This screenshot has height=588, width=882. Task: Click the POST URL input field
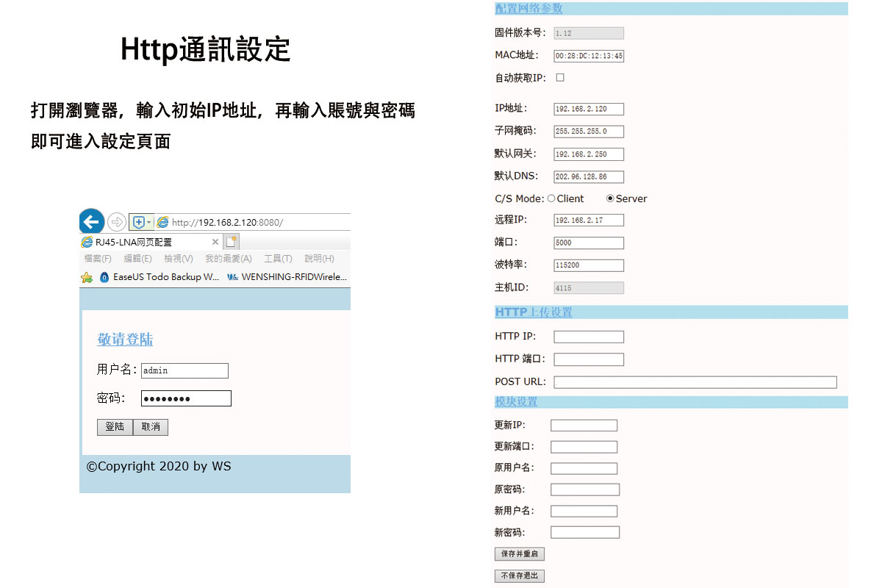click(695, 382)
